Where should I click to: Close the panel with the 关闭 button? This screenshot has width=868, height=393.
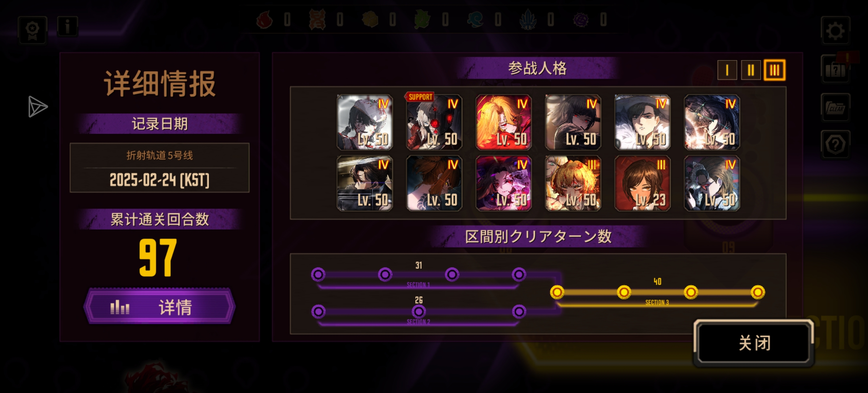click(x=754, y=343)
